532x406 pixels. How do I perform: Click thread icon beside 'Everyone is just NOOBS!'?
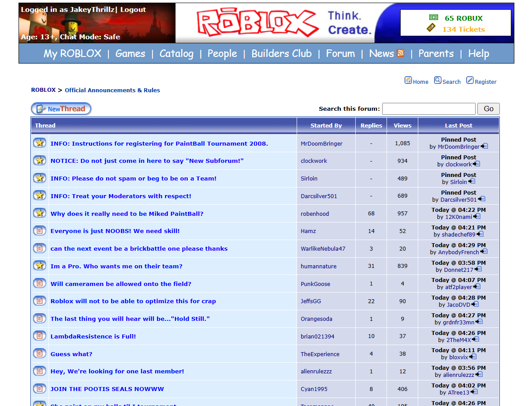coord(40,231)
